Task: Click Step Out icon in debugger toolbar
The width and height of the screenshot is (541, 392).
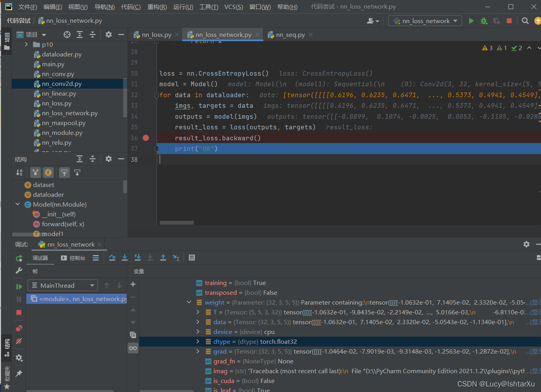Action: click(163, 258)
